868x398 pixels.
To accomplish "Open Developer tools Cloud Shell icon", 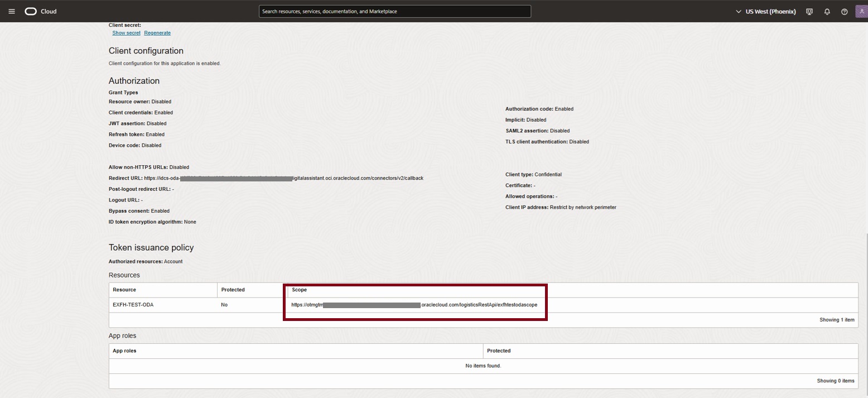I will point(809,11).
